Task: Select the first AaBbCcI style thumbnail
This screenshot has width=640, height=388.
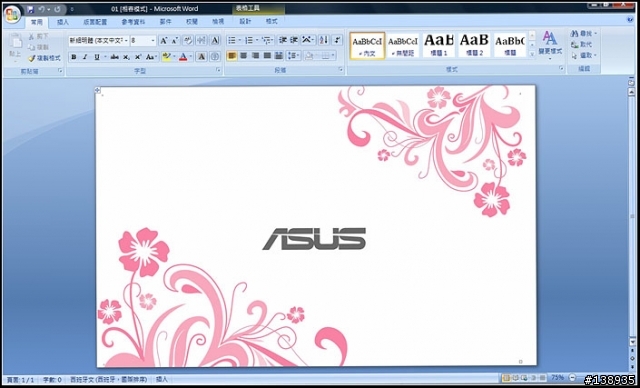Action: (x=367, y=46)
